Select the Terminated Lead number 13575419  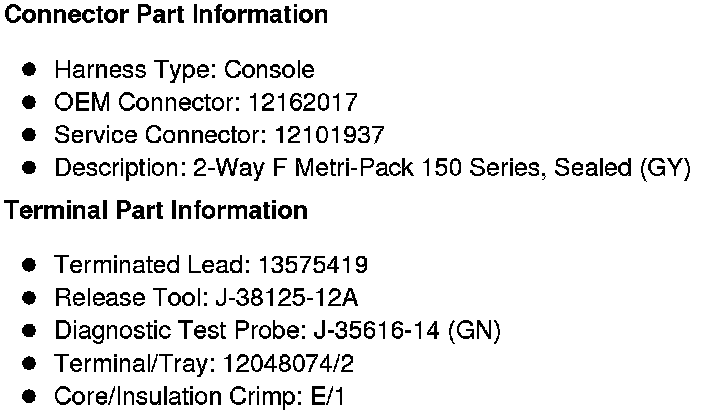pos(312,265)
